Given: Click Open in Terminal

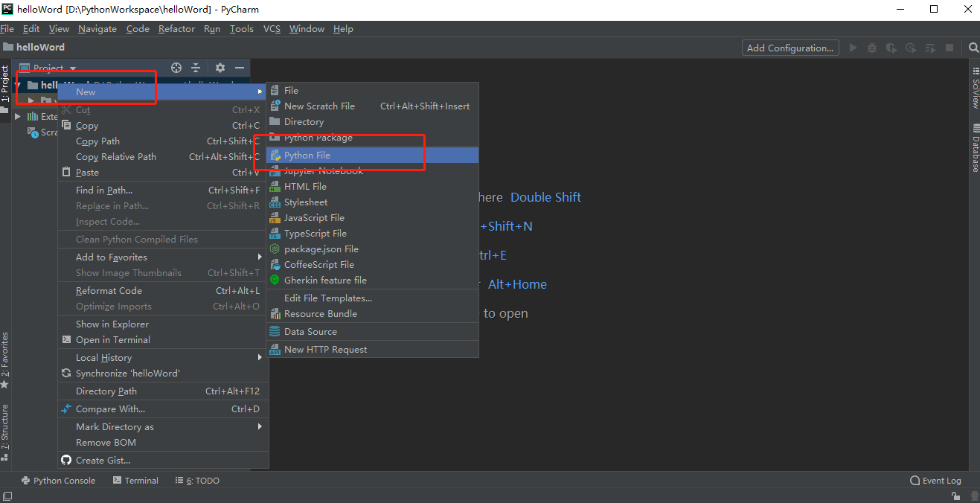Looking at the screenshot, I should click(x=163, y=339).
